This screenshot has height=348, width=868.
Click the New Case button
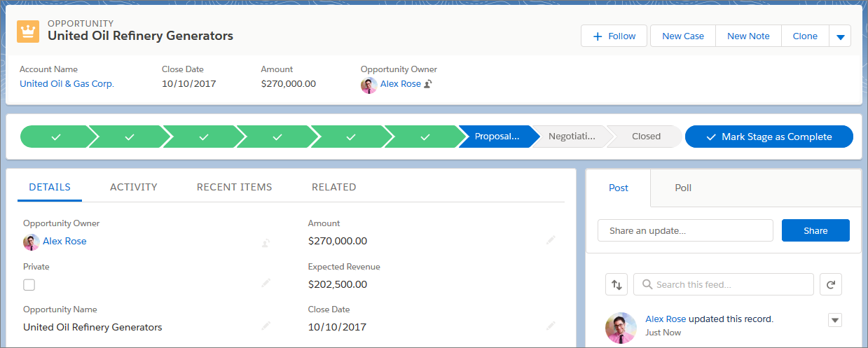[683, 36]
